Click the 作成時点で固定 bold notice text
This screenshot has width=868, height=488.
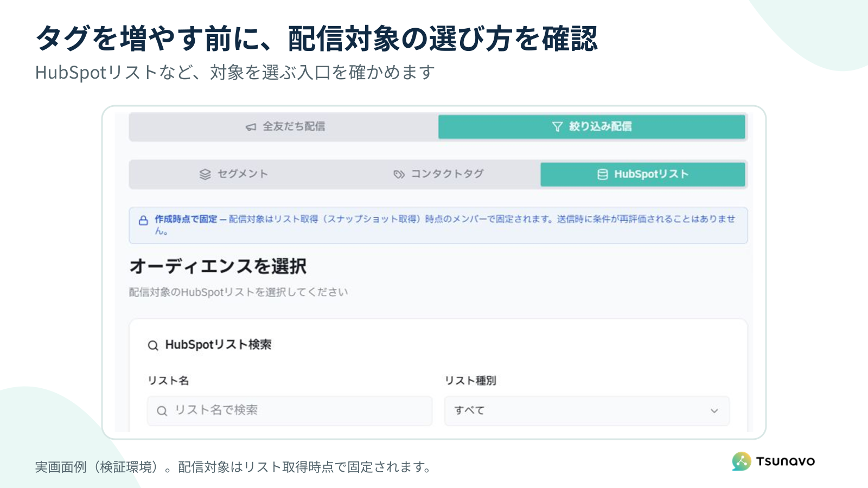(x=186, y=219)
